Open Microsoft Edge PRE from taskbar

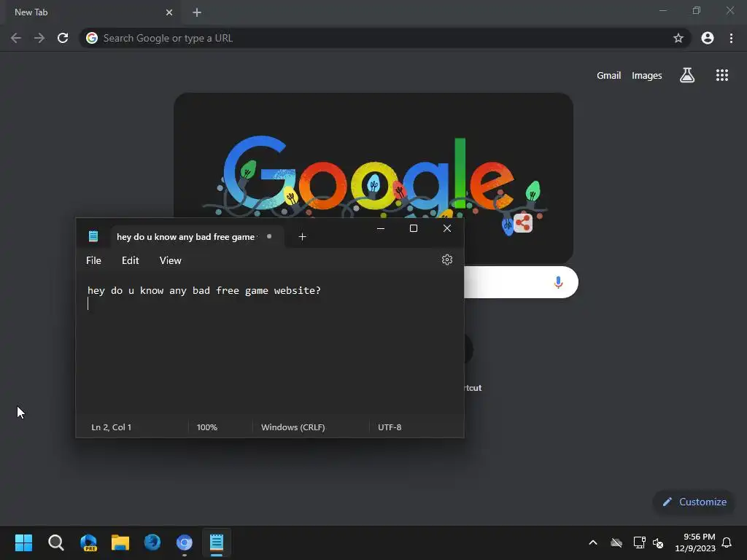(x=88, y=542)
